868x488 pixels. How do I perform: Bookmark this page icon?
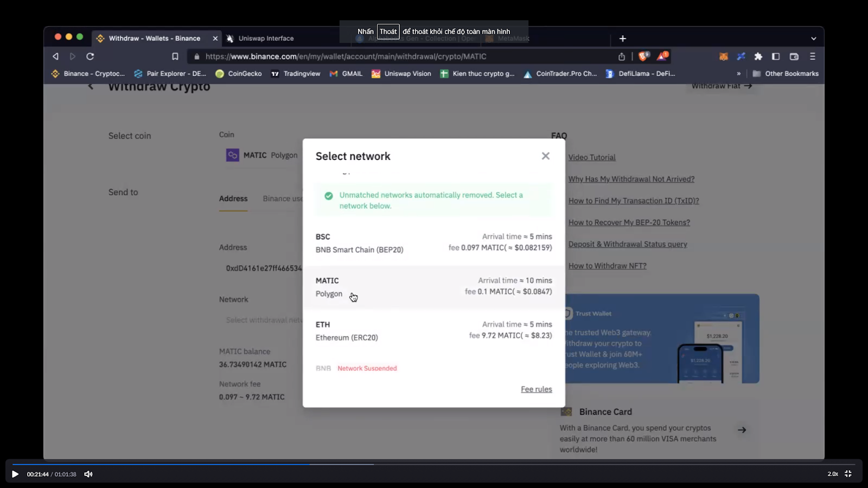click(x=175, y=56)
